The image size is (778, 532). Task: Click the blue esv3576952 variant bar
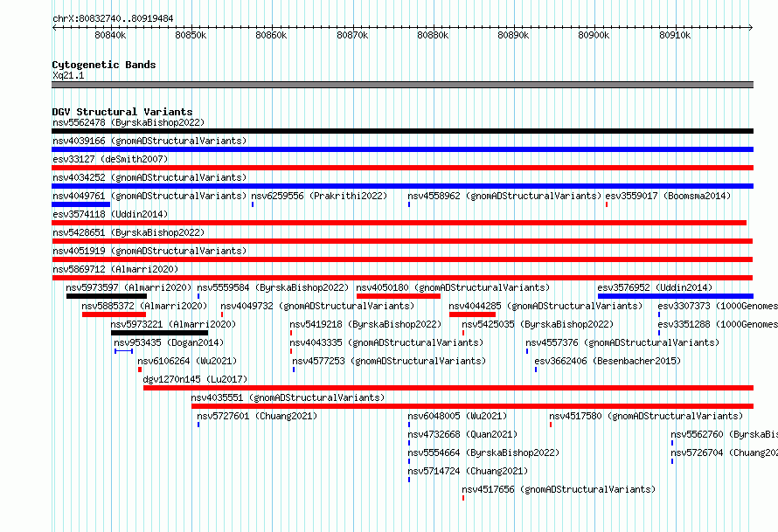[x=676, y=296]
